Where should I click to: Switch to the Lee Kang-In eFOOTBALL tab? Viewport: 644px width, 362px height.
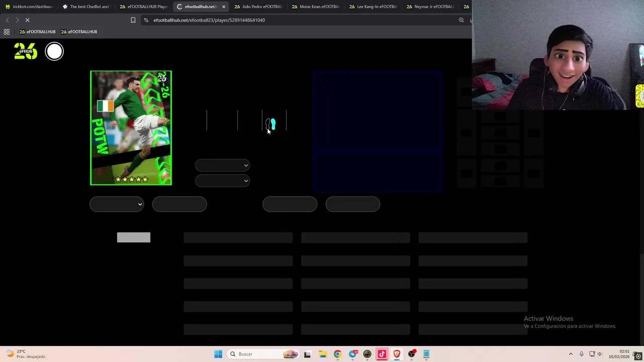pyautogui.click(x=373, y=7)
